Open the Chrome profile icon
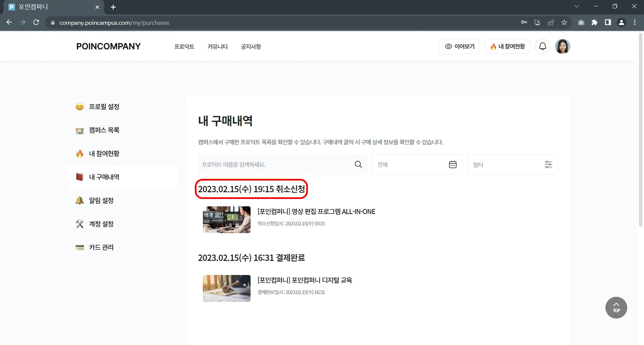The height and width of the screenshot is (345, 644). (x=622, y=22)
